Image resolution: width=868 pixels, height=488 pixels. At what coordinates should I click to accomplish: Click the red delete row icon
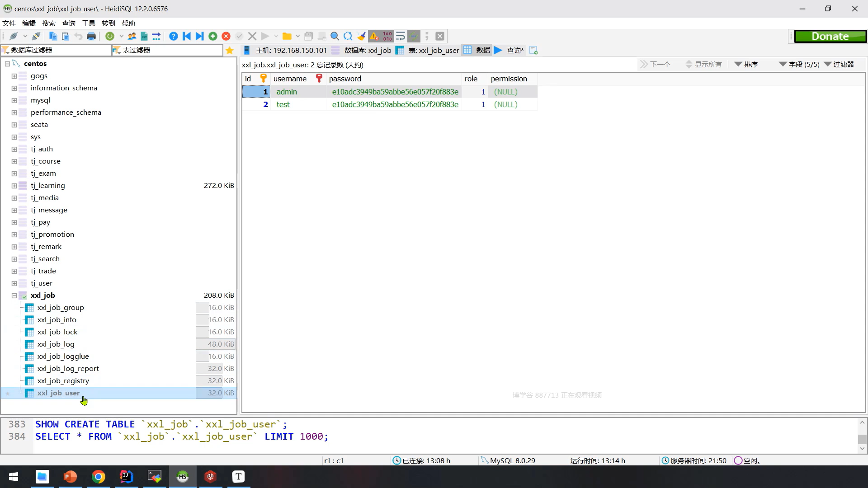pos(226,36)
